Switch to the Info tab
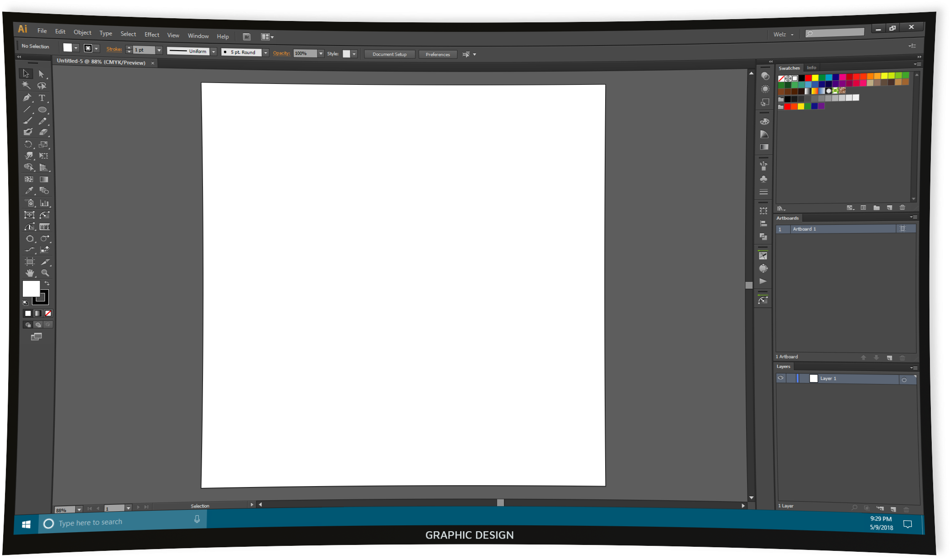Screen dimensions: 950x560 [811, 67]
